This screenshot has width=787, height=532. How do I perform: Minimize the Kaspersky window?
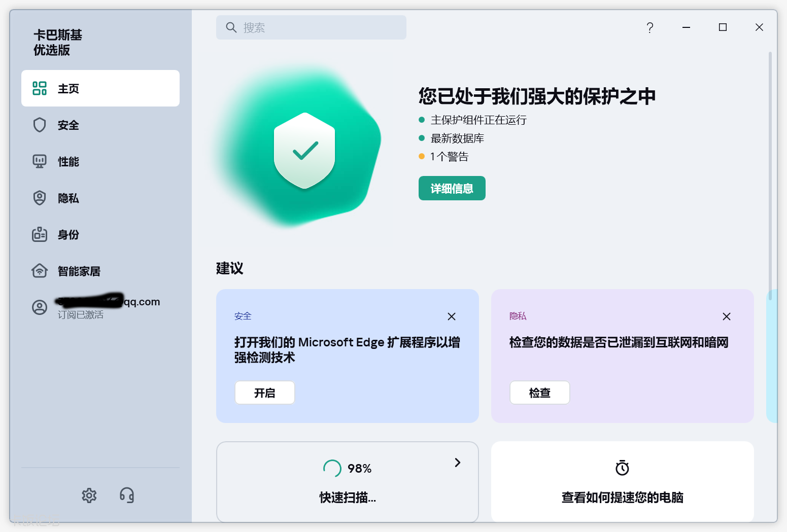687,27
